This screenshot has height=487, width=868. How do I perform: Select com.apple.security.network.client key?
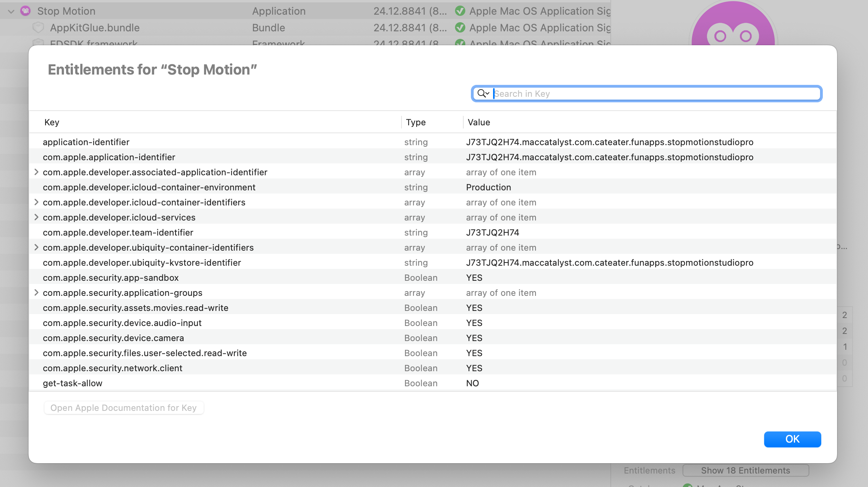click(x=113, y=368)
